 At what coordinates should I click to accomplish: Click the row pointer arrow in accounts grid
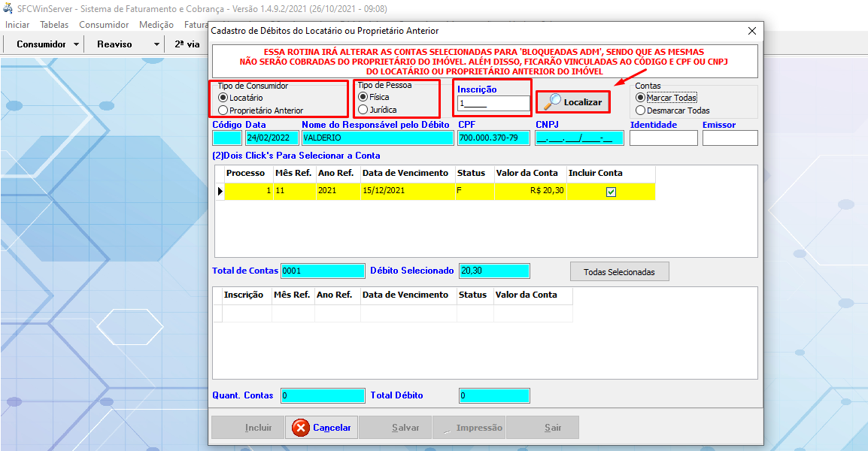(220, 191)
